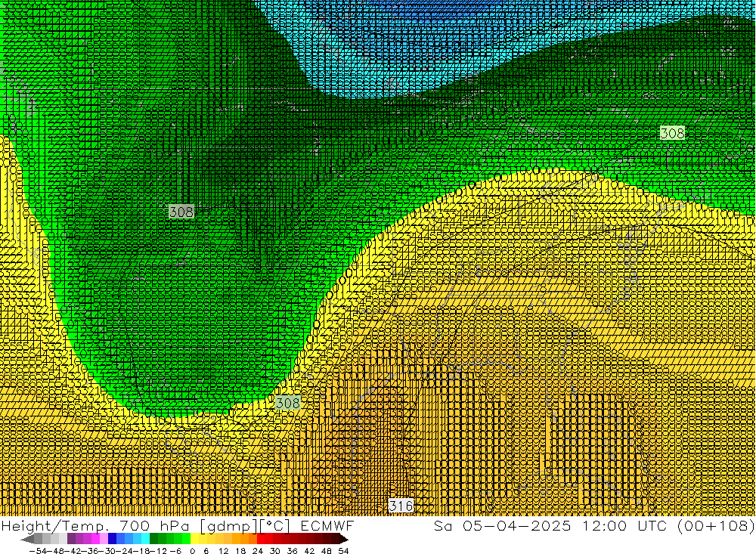Image resolution: width=756 pixels, height=554 pixels.
Task: Click the '54' scale label
Action: pyautogui.click(x=343, y=551)
